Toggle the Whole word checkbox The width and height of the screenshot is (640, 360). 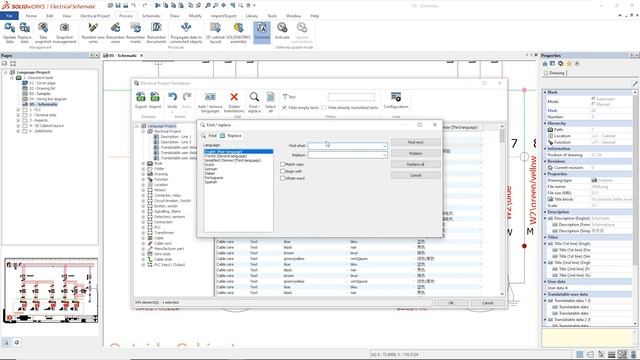[282, 178]
